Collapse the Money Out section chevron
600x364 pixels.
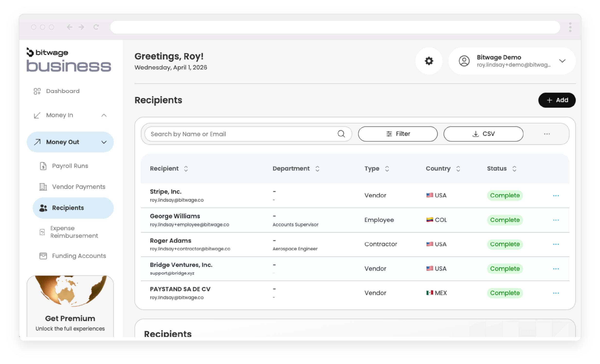coord(104,142)
